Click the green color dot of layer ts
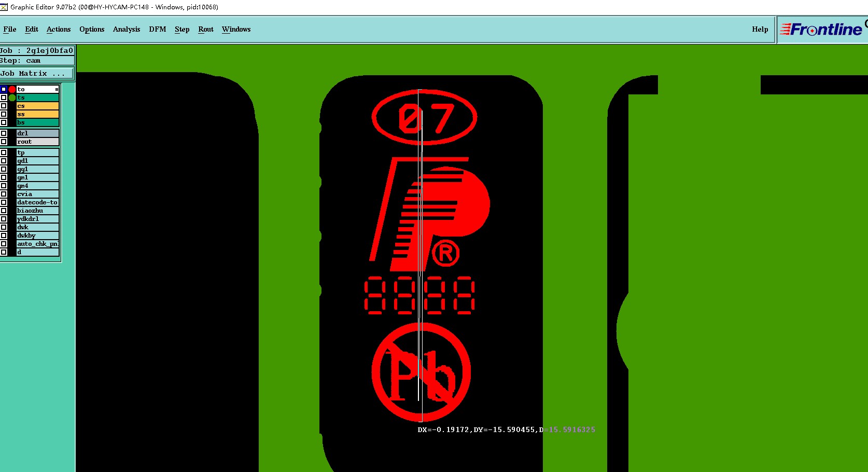This screenshot has height=472, width=868. pos(12,98)
